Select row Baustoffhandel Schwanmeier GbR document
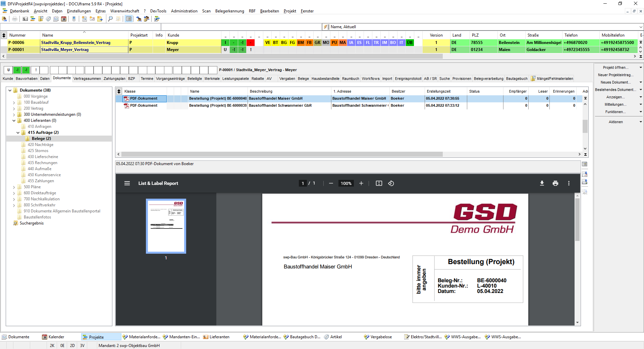 (x=349, y=105)
